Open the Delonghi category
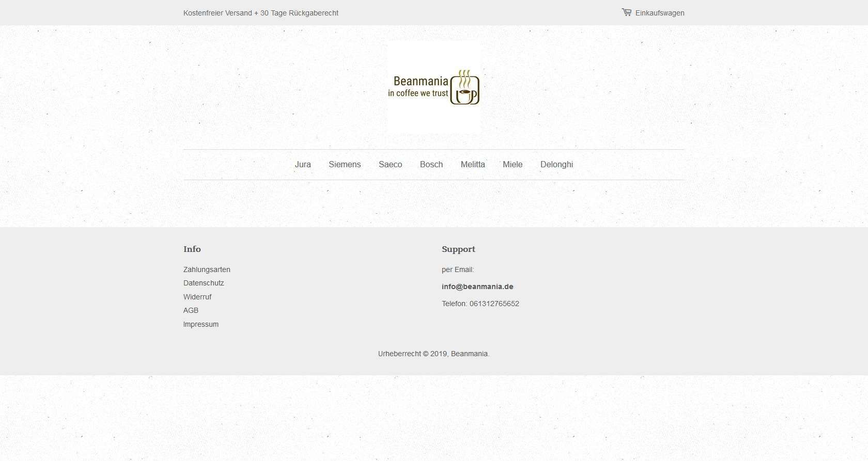Viewport: 868px width, 461px height. [x=556, y=165]
